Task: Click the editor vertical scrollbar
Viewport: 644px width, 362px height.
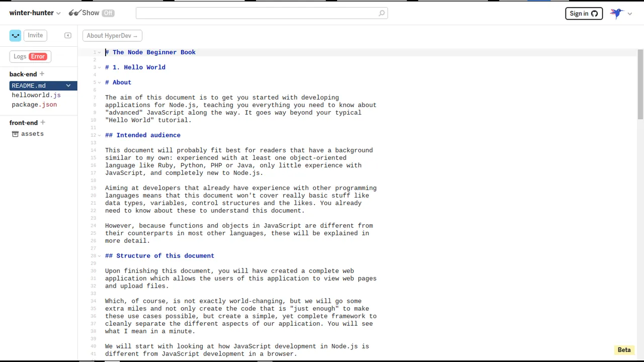Action: tap(640, 84)
